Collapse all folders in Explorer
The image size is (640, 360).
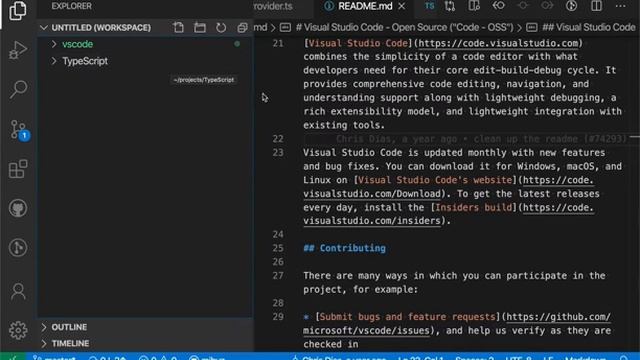point(242,27)
